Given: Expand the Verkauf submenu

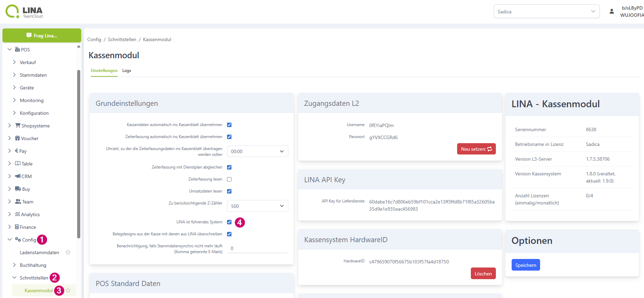Looking at the screenshot, I should (14, 62).
